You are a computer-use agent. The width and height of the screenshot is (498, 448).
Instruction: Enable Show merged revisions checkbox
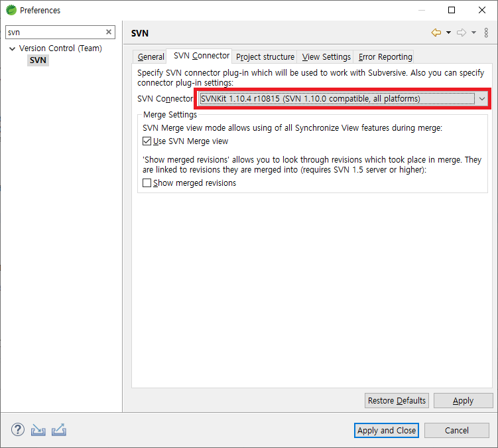coord(147,183)
